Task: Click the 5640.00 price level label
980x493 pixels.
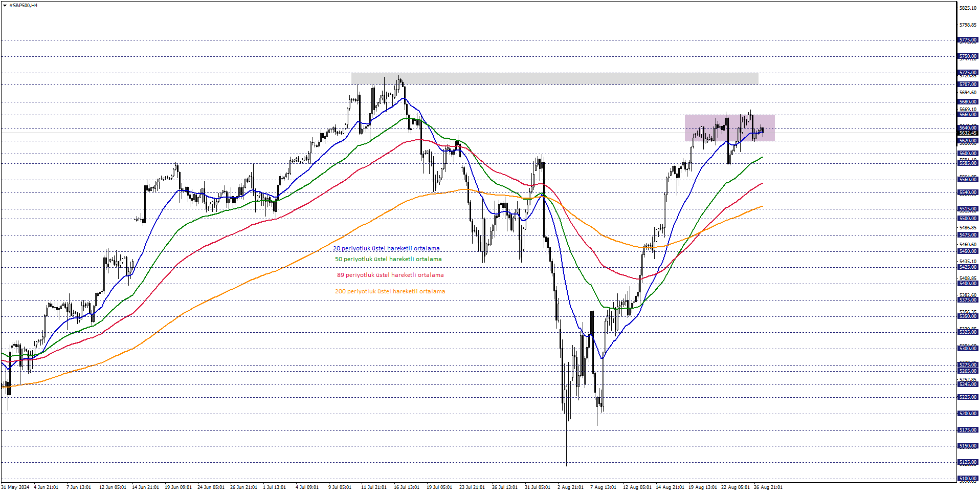Action: coord(968,128)
